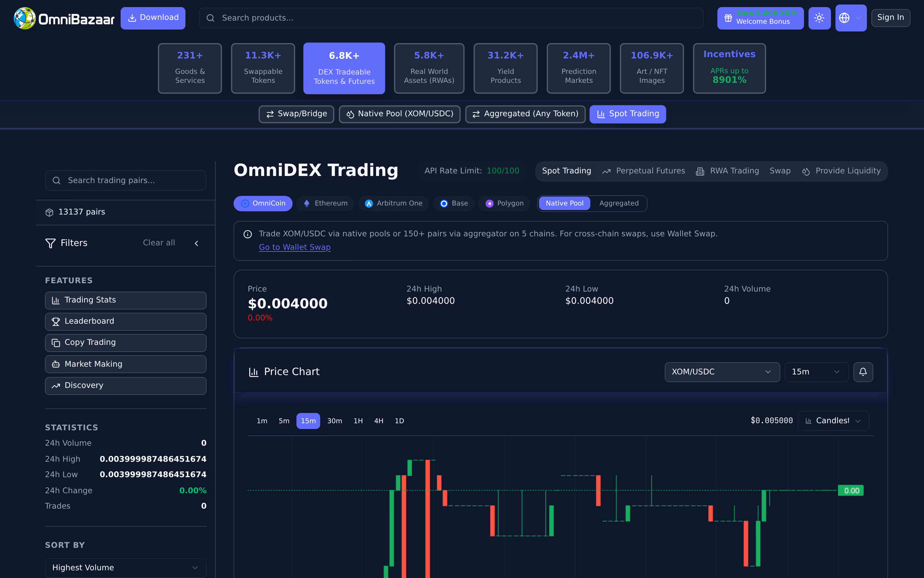The width and height of the screenshot is (924, 578).
Task: Click the Filters funnel icon
Action: click(50, 243)
